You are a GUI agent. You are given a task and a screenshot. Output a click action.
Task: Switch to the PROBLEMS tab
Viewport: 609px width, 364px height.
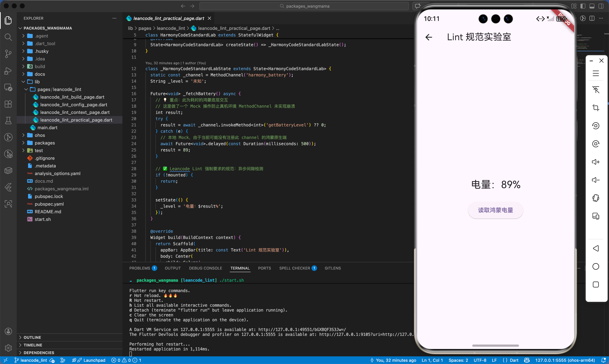click(x=139, y=268)
